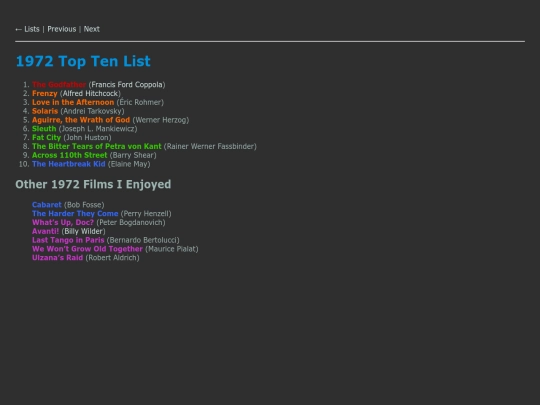This screenshot has width=540, height=405.
Task: Open the Frenzy film link
Action: [x=44, y=94]
